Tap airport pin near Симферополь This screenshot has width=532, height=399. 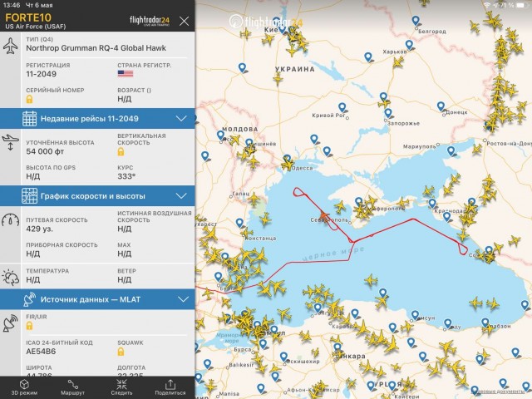[359, 202]
